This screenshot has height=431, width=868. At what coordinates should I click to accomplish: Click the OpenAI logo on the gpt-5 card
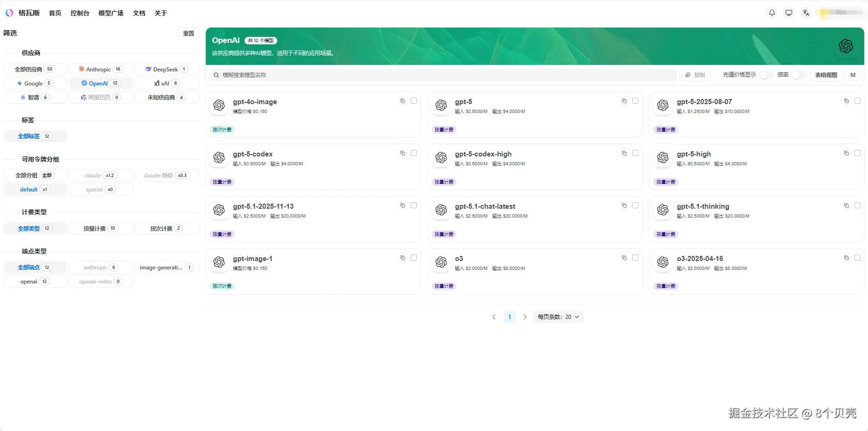click(441, 106)
